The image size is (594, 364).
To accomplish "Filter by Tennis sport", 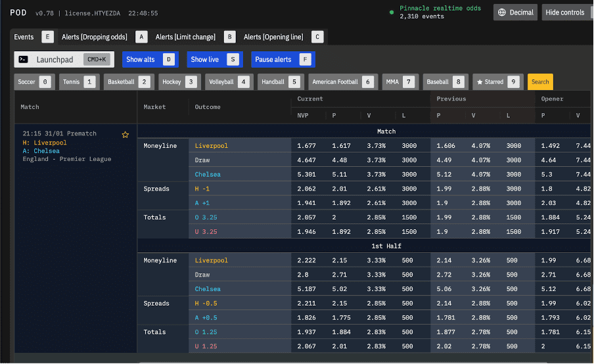I will [x=79, y=82].
